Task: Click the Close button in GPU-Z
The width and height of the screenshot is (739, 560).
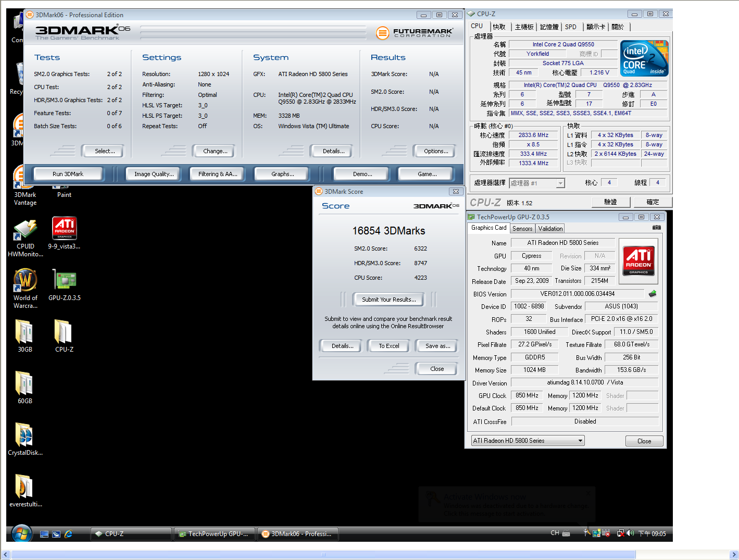Action: (x=644, y=441)
